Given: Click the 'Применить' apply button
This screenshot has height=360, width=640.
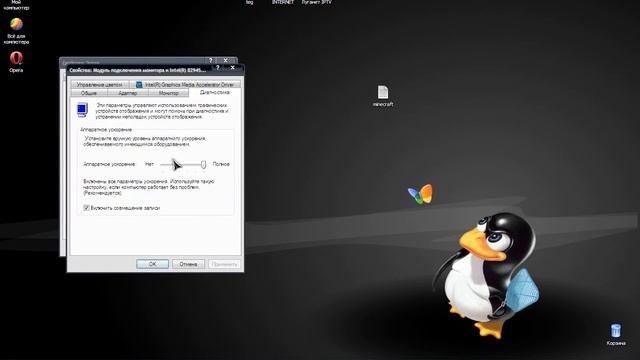Looking at the screenshot, I should point(224,264).
